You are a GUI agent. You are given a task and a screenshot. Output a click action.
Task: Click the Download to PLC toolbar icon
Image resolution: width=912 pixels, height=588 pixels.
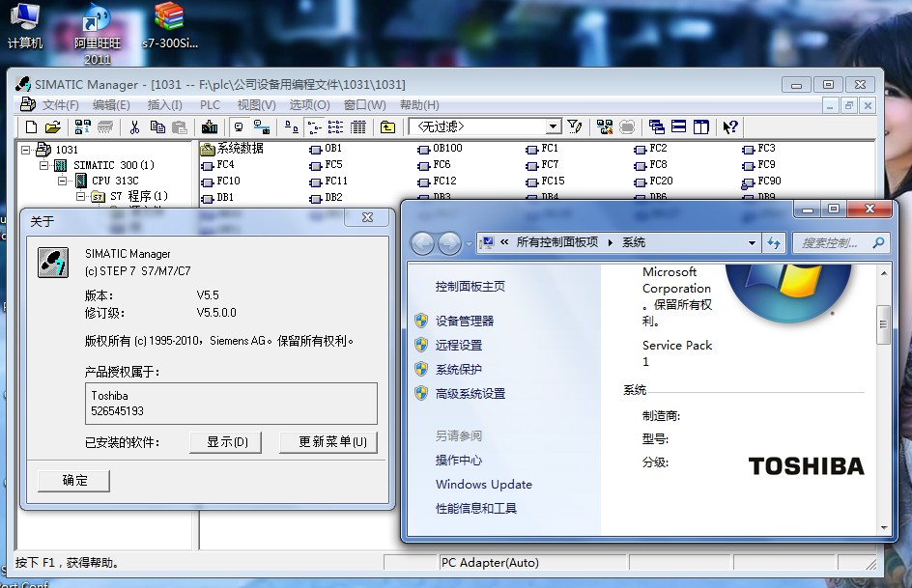pos(209,126)
